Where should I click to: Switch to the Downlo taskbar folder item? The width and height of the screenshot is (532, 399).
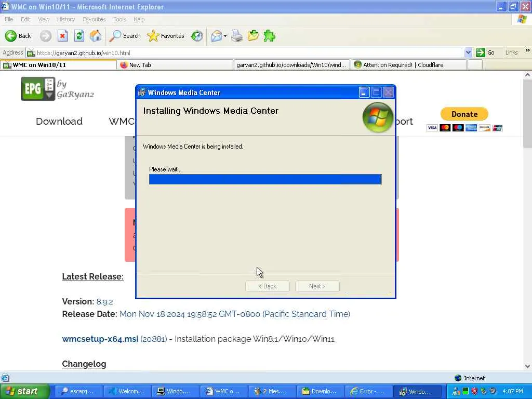[x=320, y=391]
